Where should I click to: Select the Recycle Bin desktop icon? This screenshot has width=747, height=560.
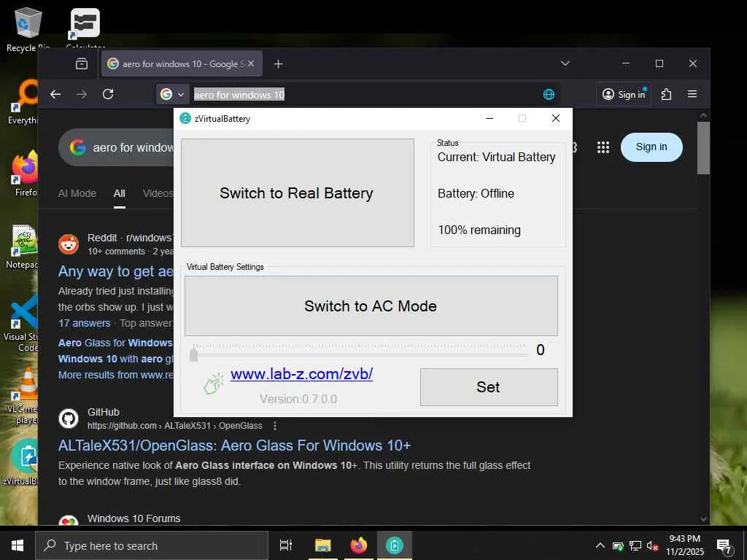28,29
